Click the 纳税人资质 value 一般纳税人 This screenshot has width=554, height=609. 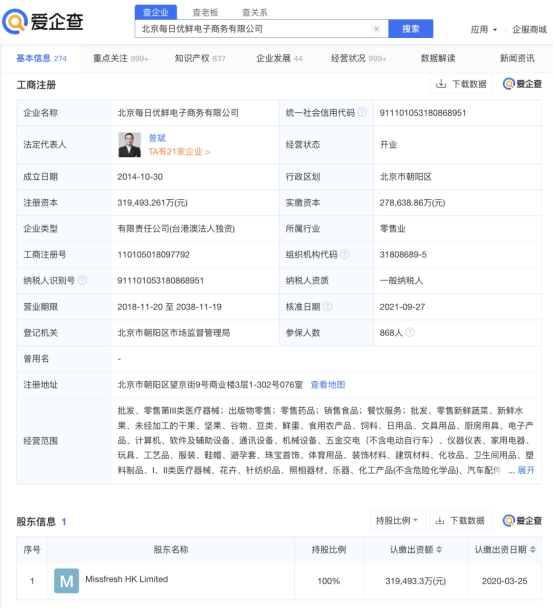401,280
